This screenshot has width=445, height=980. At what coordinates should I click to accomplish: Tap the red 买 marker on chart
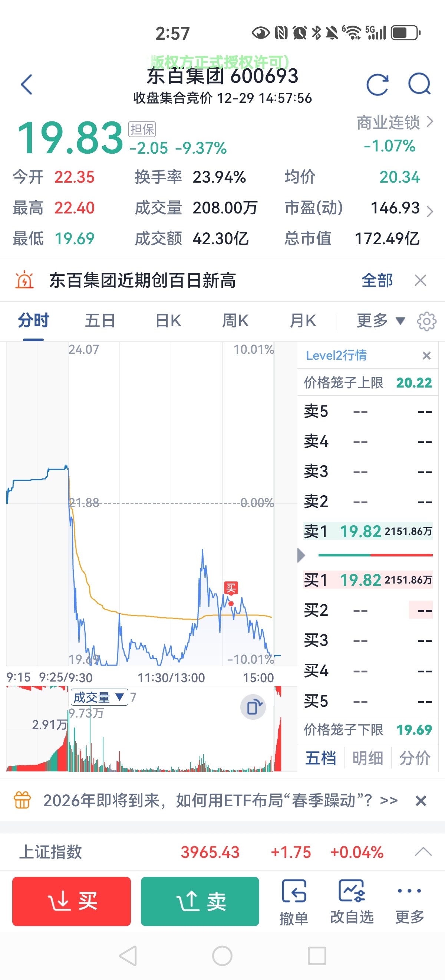(x=231, y=588)
